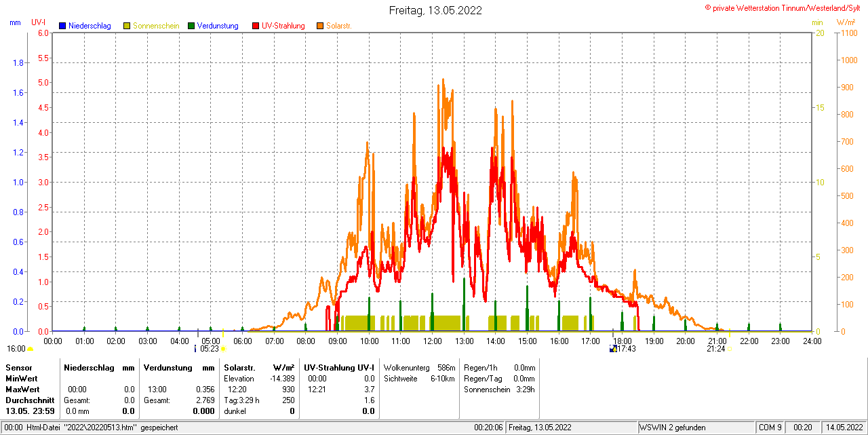Click the 09:00 tick on the time axis
This screenshot has height=435, width=868.
337,341
